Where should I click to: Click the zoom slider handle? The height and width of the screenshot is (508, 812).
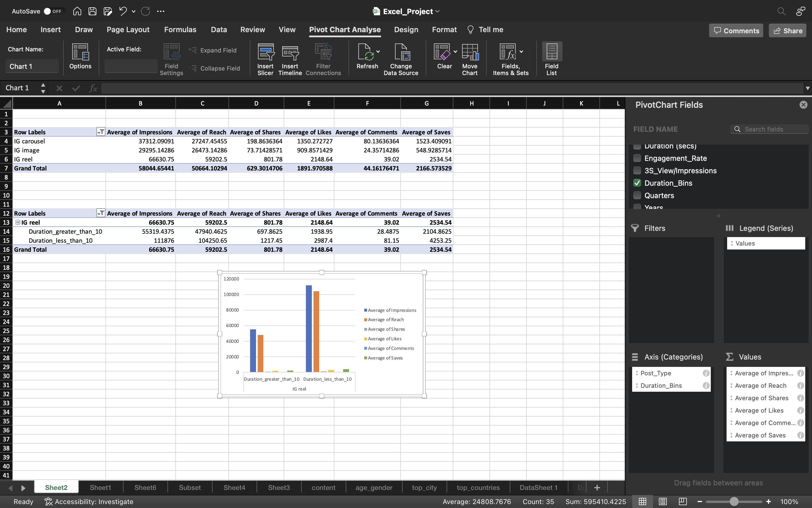[734, 501]
